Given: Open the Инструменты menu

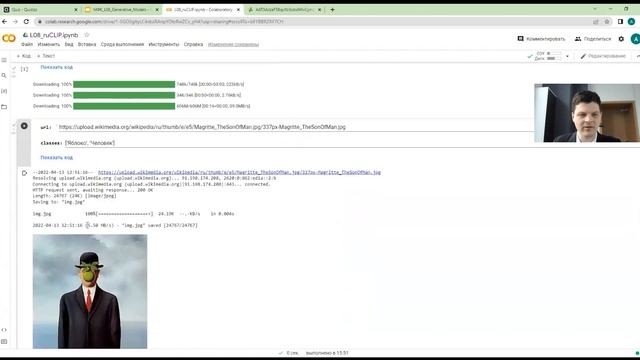Looking at the screenshot, I should [164, 44].
